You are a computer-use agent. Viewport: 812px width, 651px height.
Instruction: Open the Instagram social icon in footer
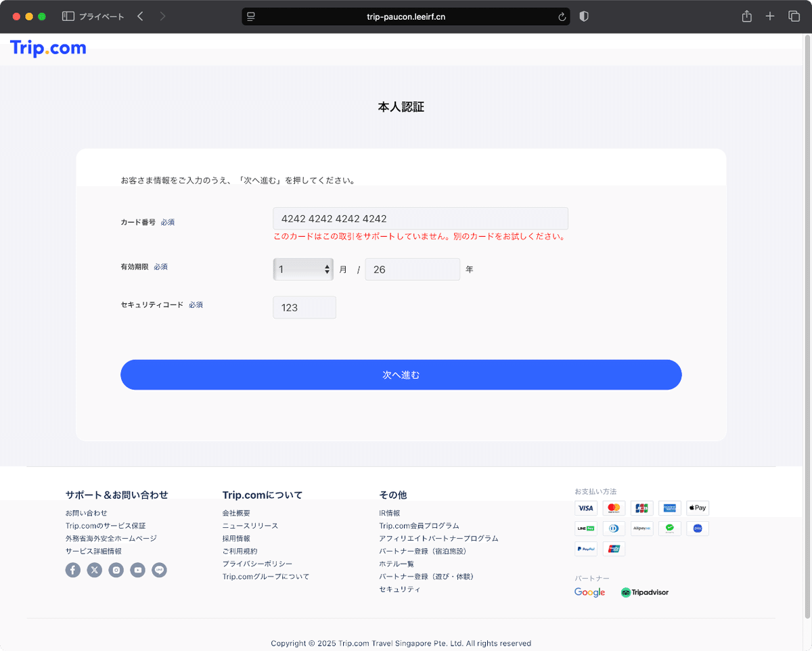click(x=116, y=570)
